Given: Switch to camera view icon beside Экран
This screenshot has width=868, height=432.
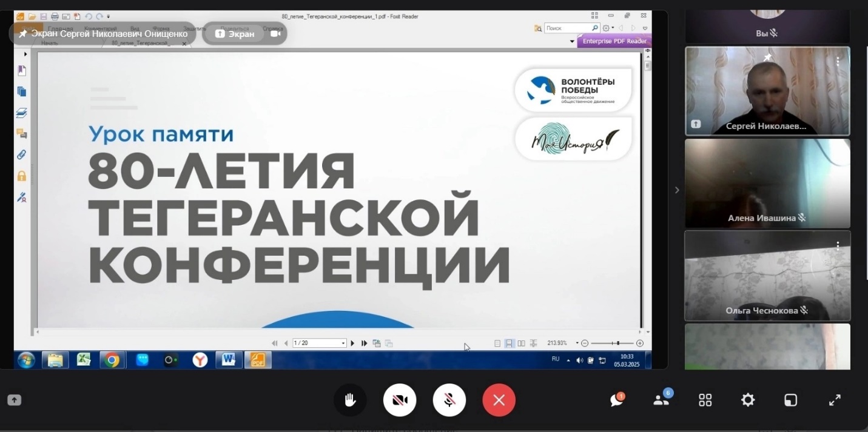Looking at the screenshot, I should tap(275, 34).
